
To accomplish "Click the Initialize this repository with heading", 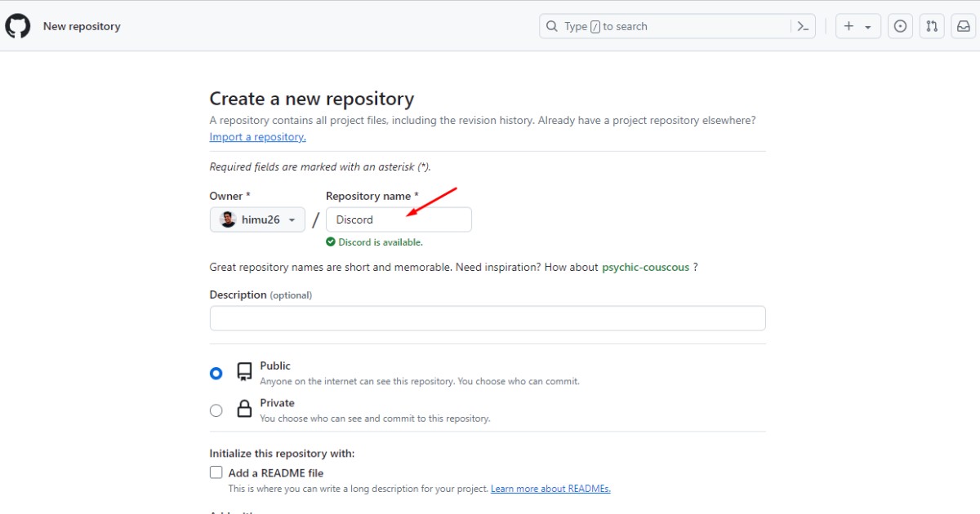I will [283, 454].
